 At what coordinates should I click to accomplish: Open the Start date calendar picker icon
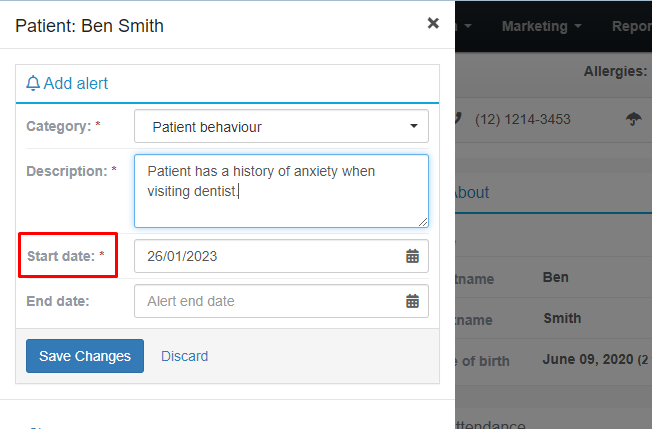(412, 256)
